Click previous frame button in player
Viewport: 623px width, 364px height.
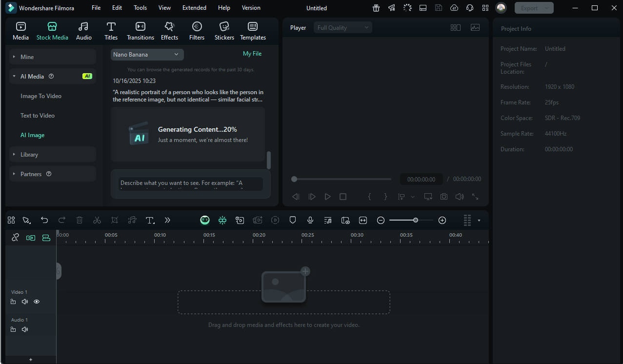[296, 197]
